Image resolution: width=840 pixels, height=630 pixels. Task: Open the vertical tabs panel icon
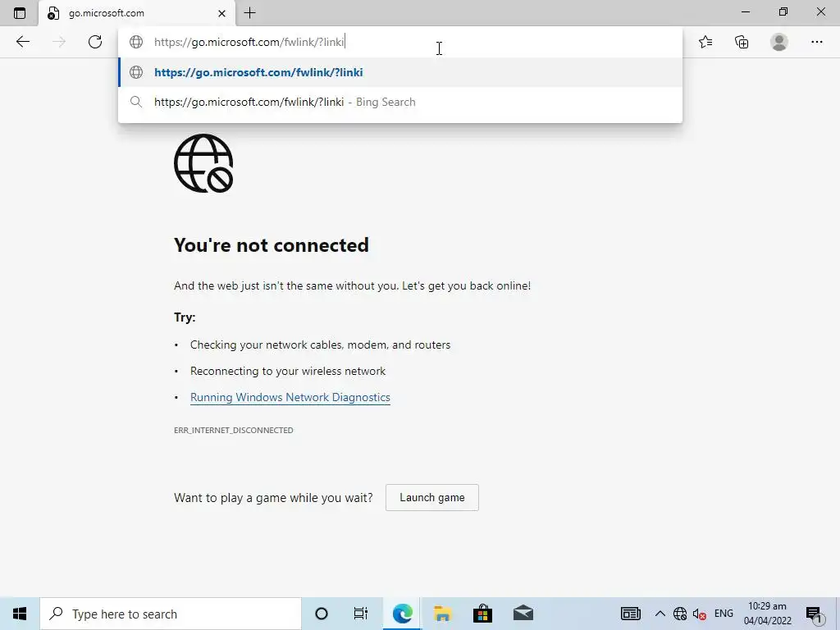tap(20, 13)
